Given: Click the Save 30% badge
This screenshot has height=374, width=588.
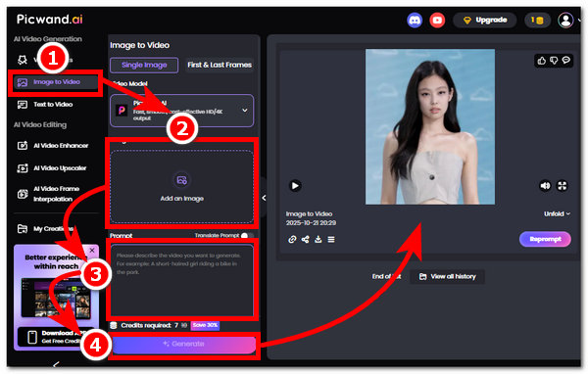Looking at the screenshot, I should coord(205,325).
